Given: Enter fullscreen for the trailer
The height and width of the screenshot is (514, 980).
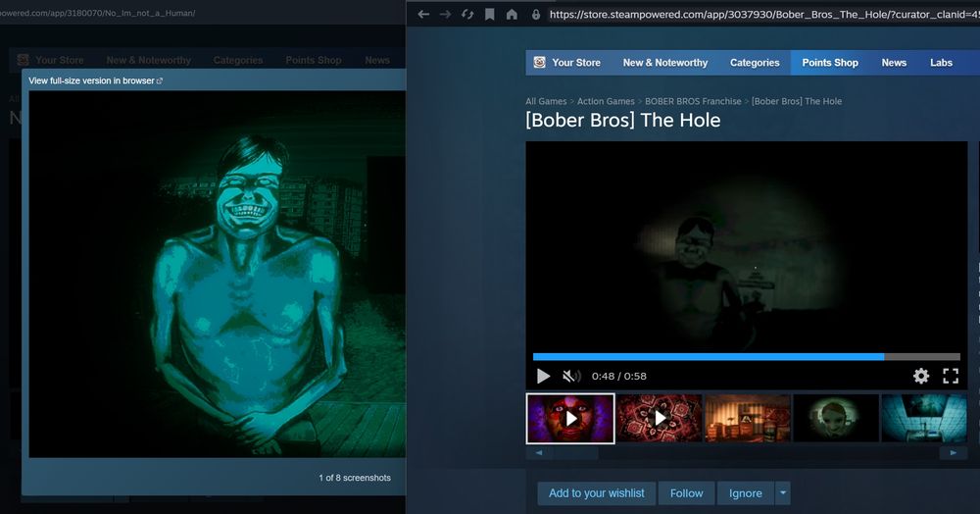Looking at the screenshot, I should 951,376.
